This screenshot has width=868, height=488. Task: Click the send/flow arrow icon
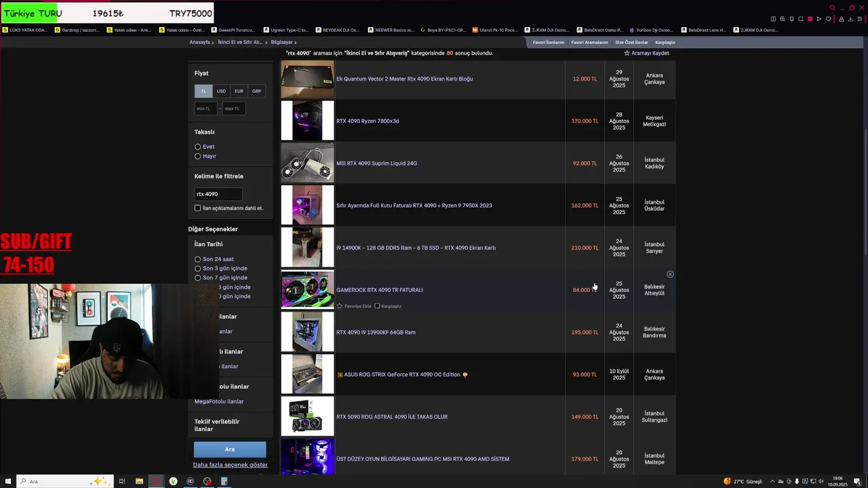[x=819, y=19]
